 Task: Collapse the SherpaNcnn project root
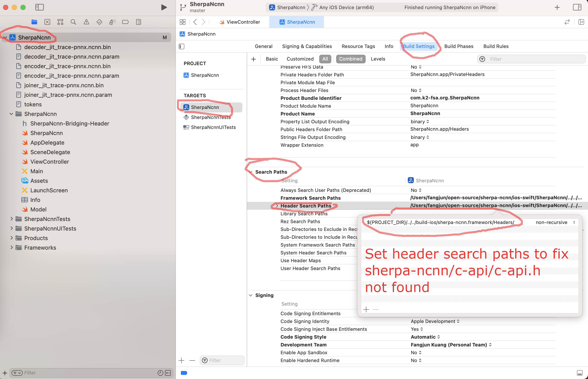point(5,37)
